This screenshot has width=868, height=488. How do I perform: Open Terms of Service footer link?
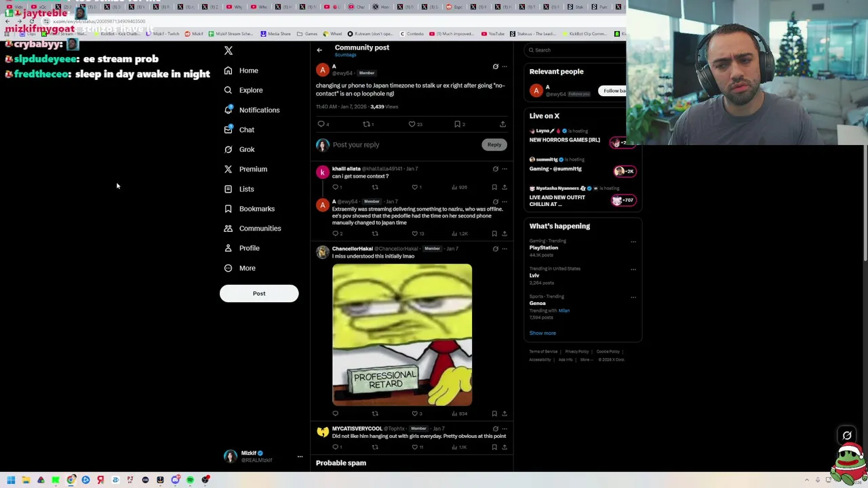coord(543,352)
